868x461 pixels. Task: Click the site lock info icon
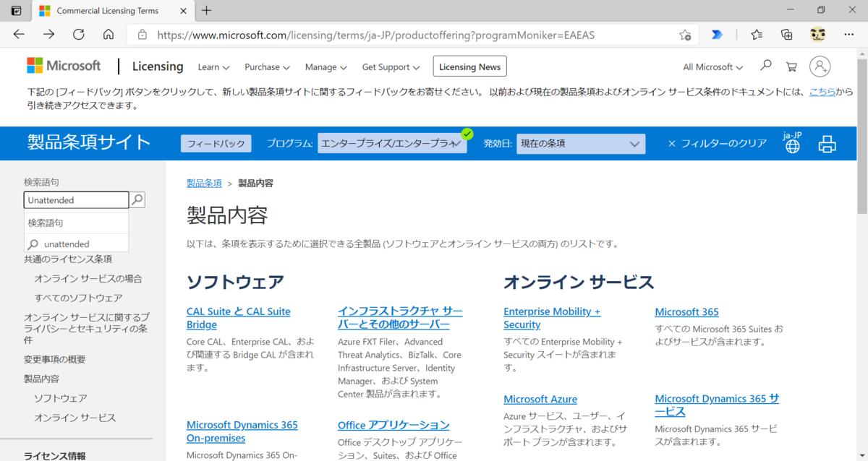142,35
